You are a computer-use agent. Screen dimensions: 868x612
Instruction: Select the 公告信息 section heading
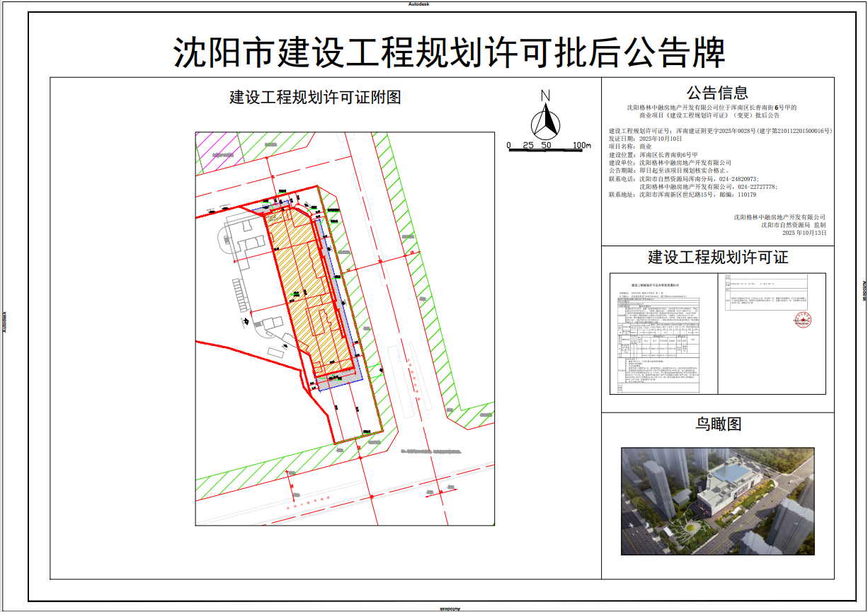click(x=716, y=93)
